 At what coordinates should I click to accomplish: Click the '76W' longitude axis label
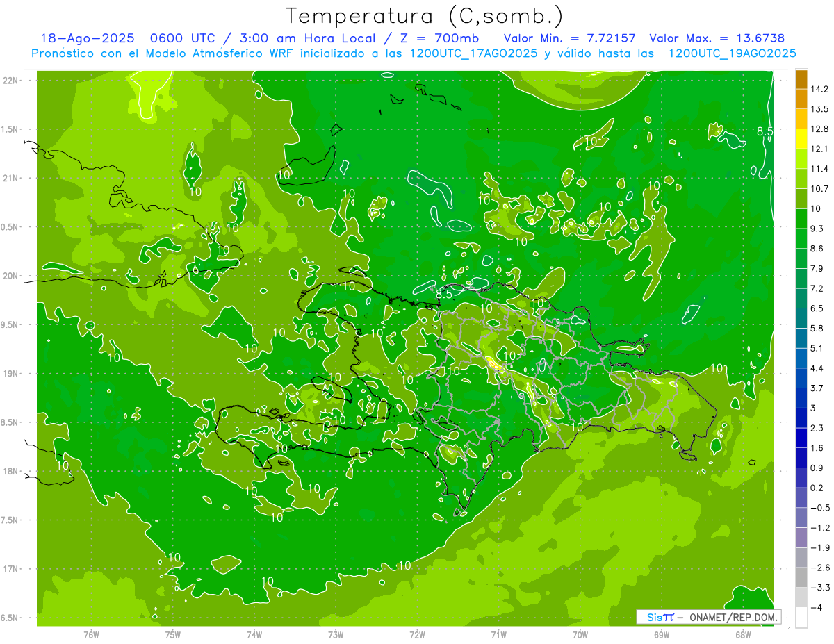click(91, 634)
